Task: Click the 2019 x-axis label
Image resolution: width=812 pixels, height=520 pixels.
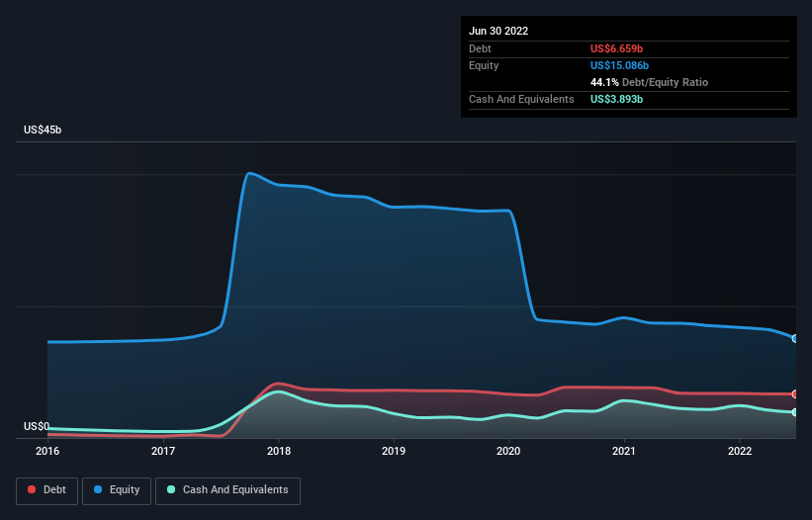Action: (x=394, y=451)
